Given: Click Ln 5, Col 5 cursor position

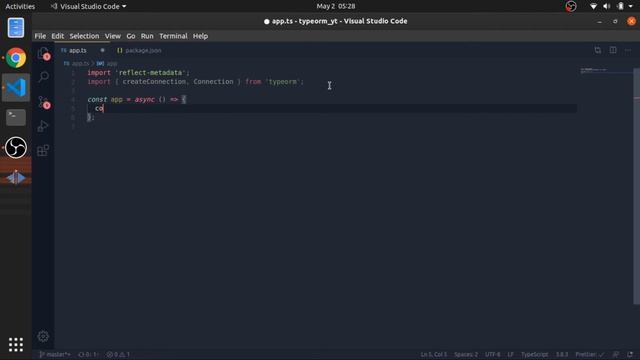Looking at the screenshot, I should pyautogui.click(x=433, y=354).
